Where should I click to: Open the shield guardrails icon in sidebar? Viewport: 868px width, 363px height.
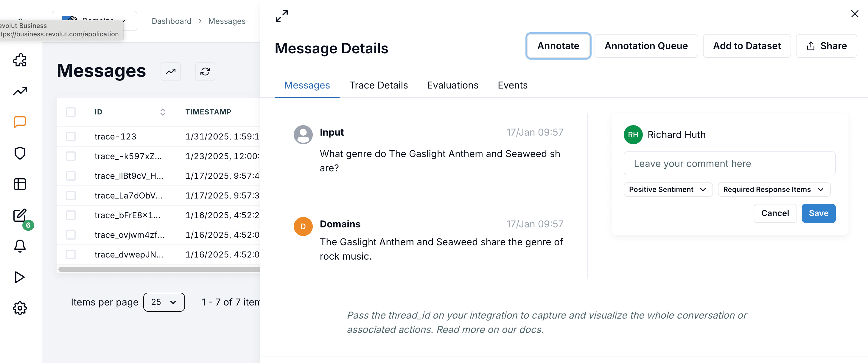[x=20, y=153]
